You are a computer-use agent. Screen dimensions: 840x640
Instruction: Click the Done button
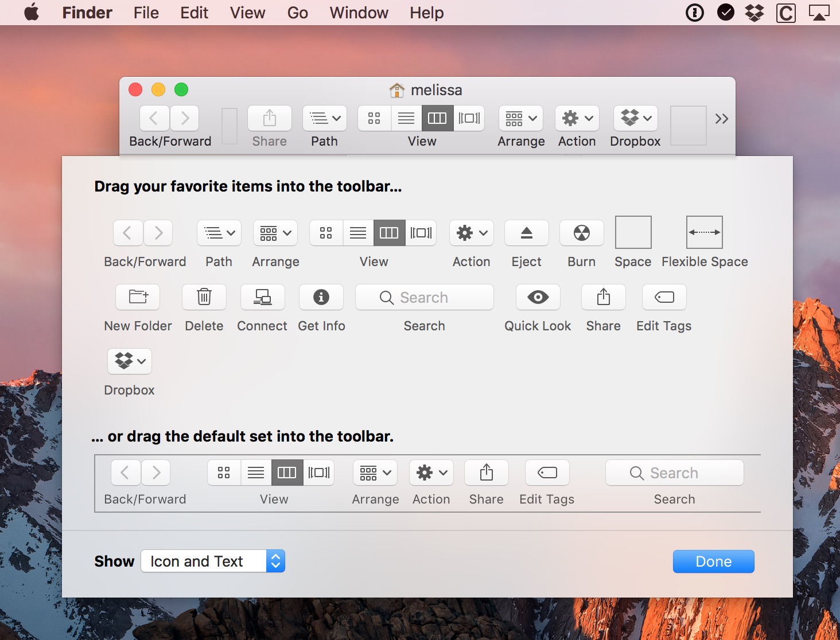pyautogui.click(x=713, y=561)
